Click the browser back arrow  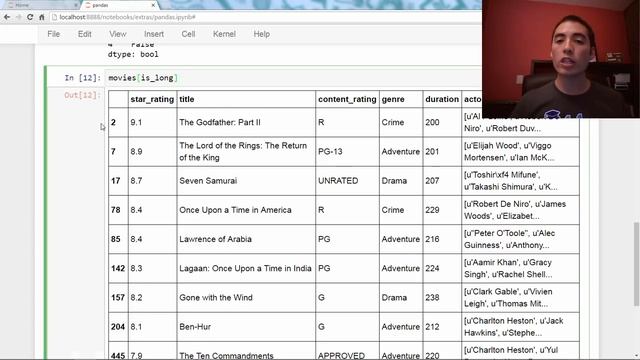coord(7,17)
